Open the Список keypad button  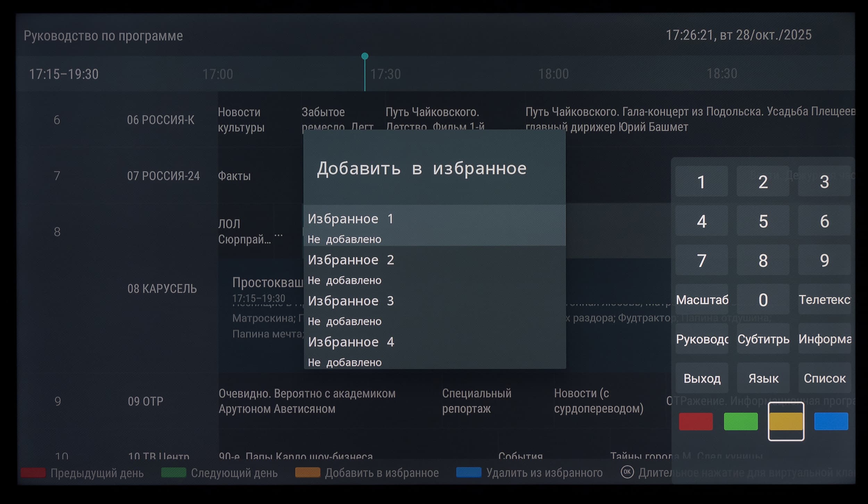(824, 378)
